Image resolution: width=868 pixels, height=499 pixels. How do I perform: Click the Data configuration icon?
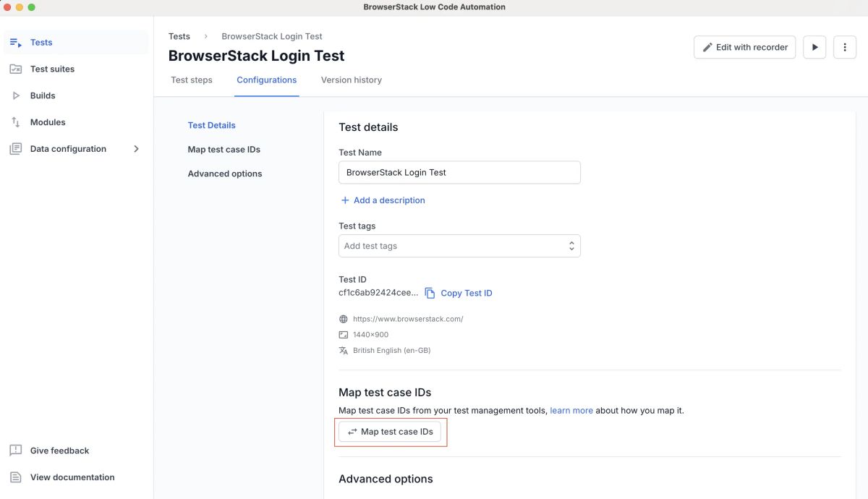point(15,149)
